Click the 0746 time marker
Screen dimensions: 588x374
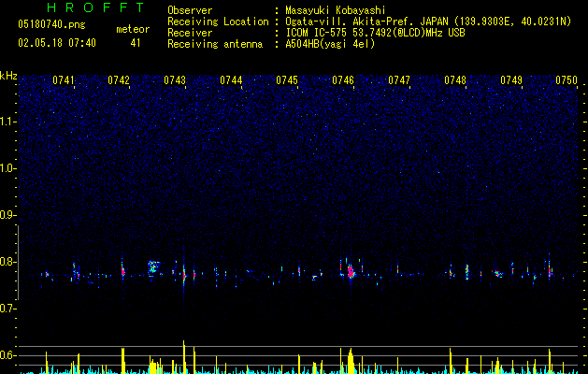click(343, 80)
